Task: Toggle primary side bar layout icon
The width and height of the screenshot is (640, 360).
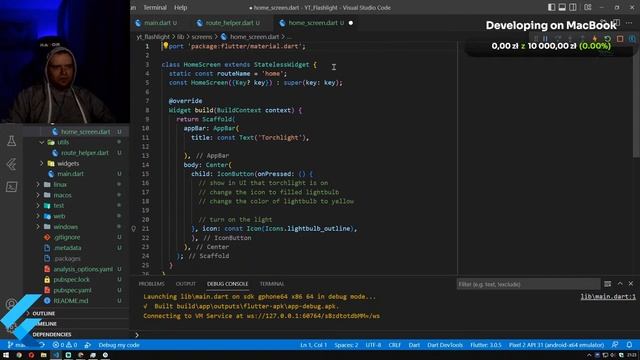Action: (551, 7)
